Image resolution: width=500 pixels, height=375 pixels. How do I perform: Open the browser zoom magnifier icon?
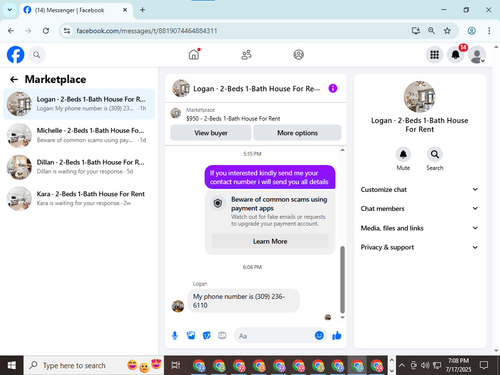(431, 31)
